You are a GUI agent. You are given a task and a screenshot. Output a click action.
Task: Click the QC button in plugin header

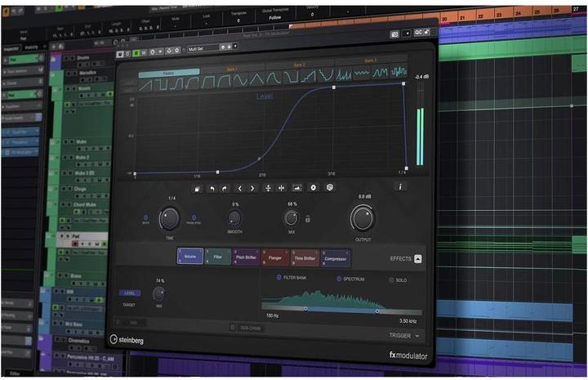tap(418, 32)
